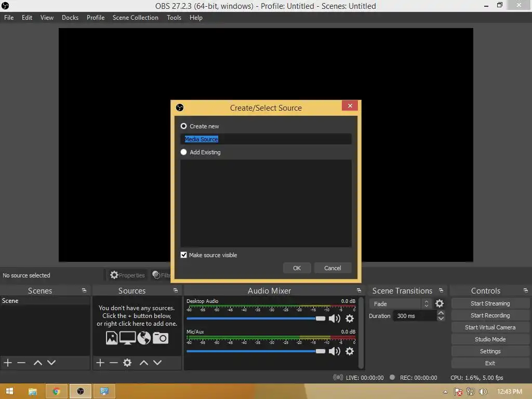Open Windows Start menu
532x399 pixels.
(9, 391)
